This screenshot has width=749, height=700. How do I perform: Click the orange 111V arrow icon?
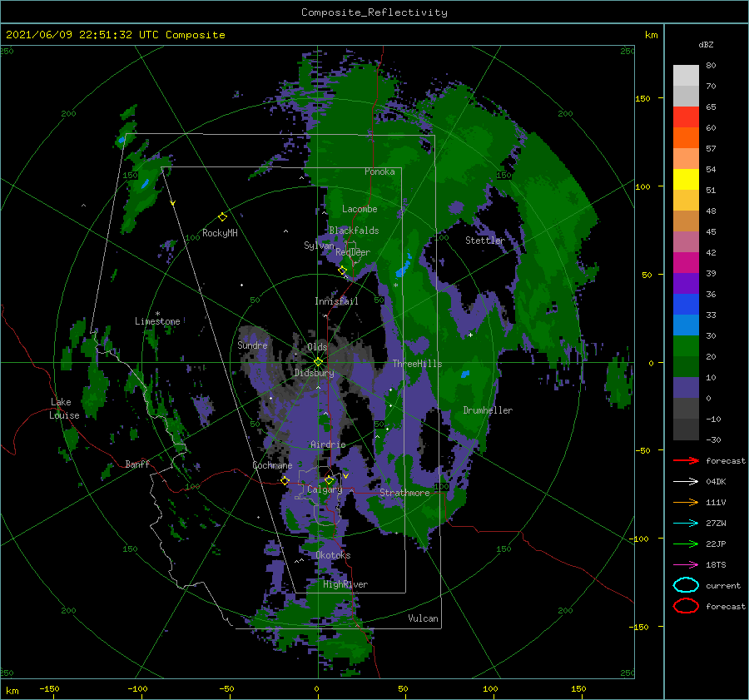pyautogui.click(x=686, y=502)
